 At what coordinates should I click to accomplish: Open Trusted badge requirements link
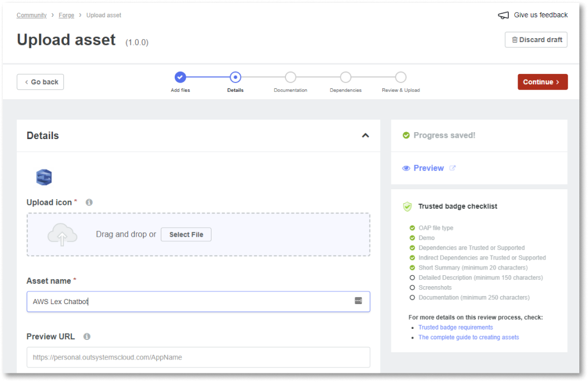tap(455, 327)
